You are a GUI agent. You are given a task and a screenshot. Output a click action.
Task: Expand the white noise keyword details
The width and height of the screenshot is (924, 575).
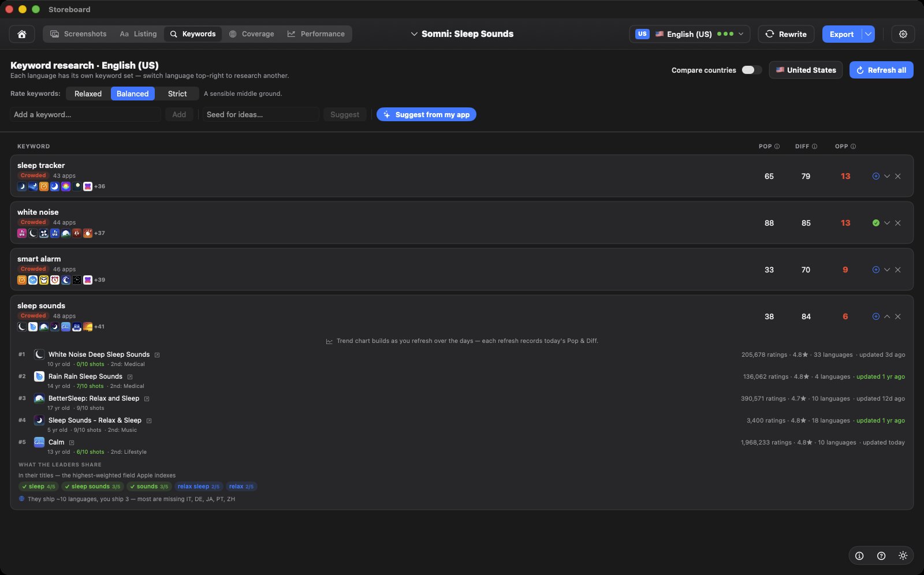(x=887, y=223)
